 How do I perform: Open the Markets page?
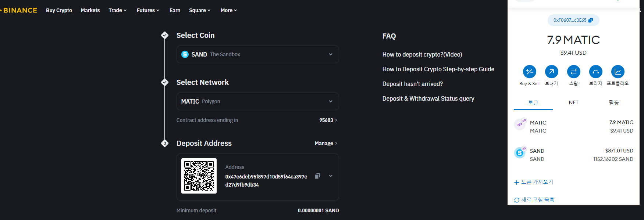(x=90, y=10)
